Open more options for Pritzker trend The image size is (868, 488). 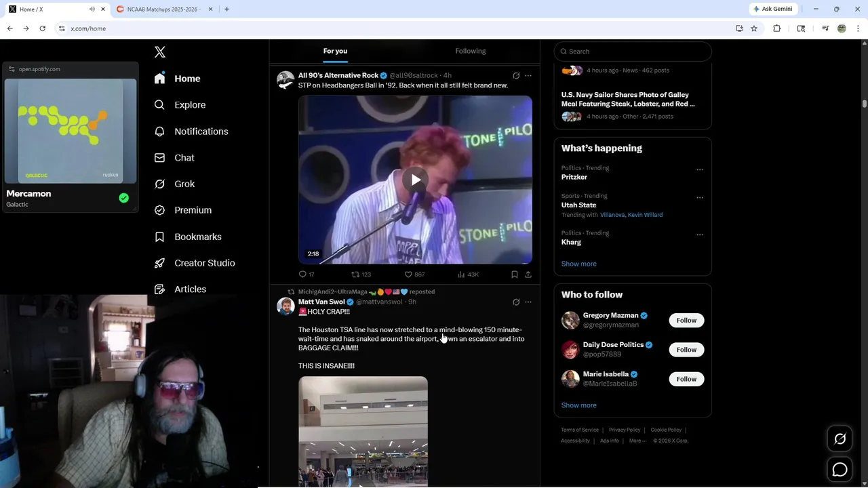[x=700, y=169]
